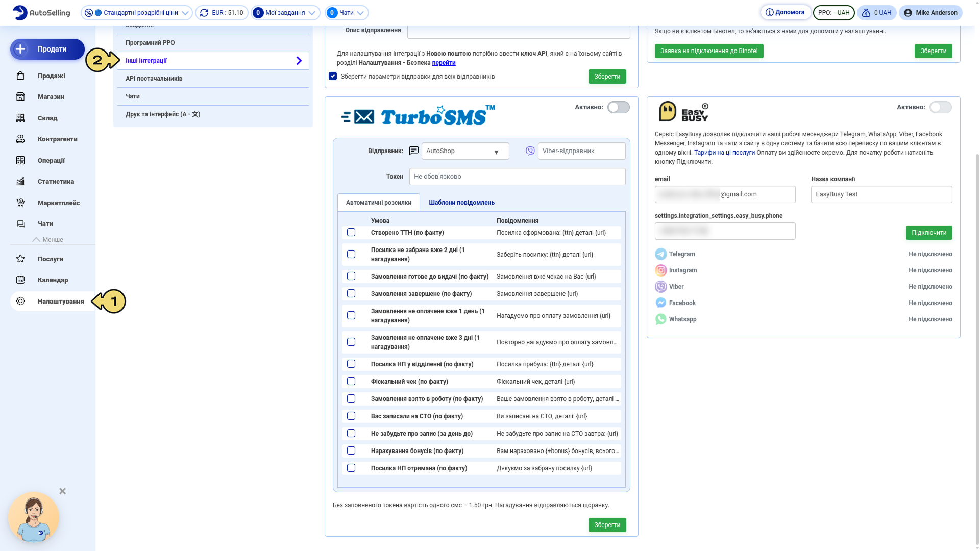Viewport: 980px width, 551px height.
Task: Click Заявка на підключення до Binotel
Action: click(x=709, y=51)
